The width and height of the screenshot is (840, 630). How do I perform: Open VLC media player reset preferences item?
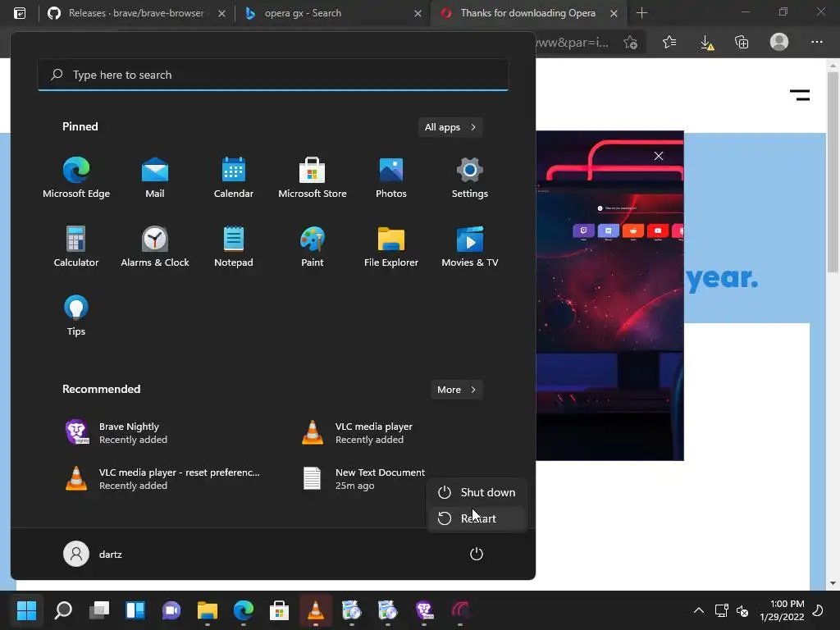coord(161,479)
